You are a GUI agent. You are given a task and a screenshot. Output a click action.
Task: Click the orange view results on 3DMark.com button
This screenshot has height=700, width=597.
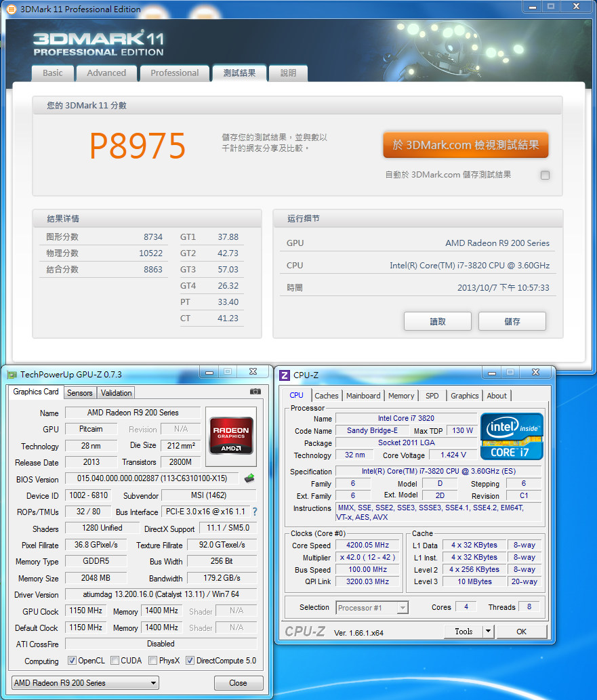point(466,144)
